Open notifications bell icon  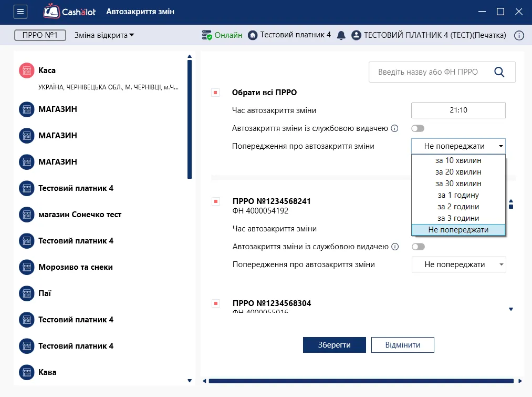(x=341, y=35)
